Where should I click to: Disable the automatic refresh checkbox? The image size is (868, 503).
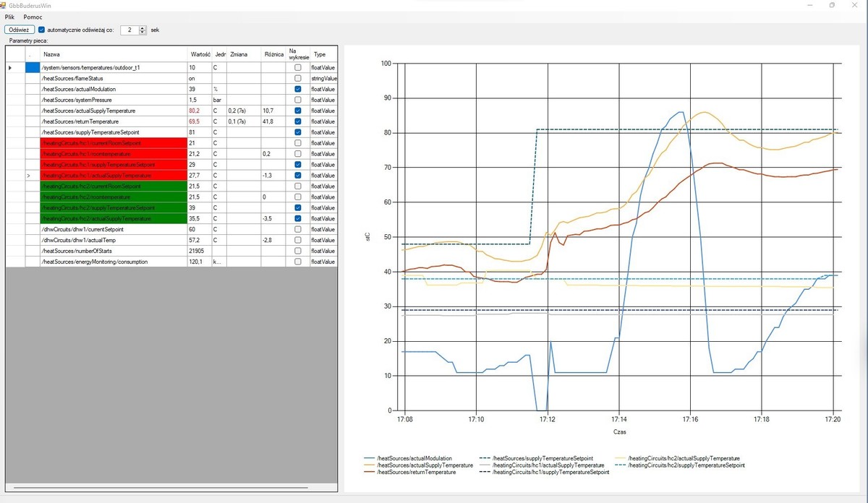click(x=41, y=30)
